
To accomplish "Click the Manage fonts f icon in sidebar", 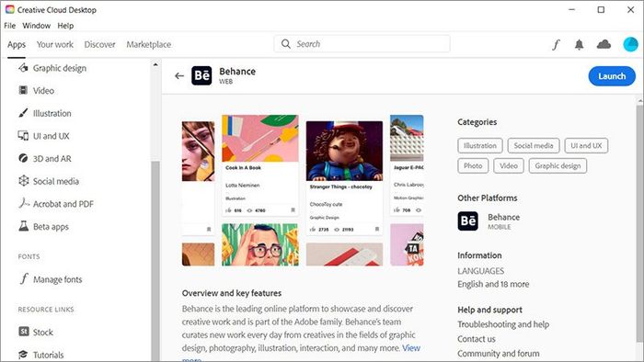I will click(x=24, y=278).
